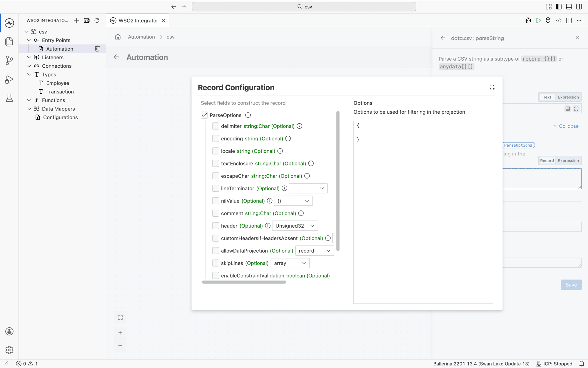Click the Debug bug icon in editor toolbar
This screenshot has height=368, width=588.
coord(548,20)
